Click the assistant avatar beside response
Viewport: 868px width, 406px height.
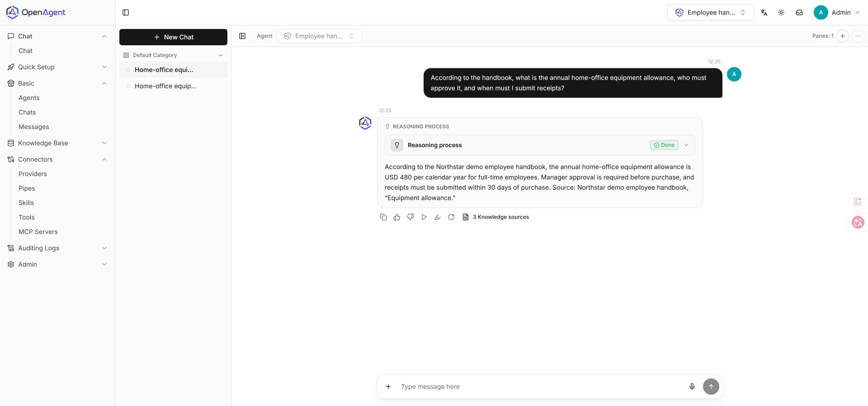click(365, 123)
